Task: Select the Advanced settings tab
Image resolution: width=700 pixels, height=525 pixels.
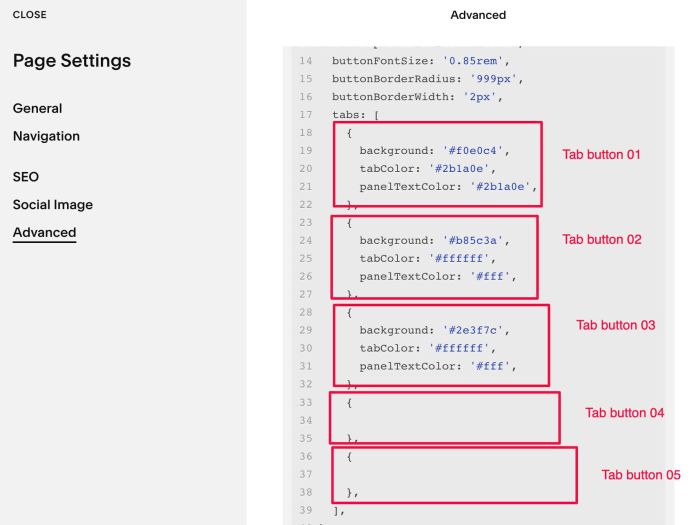Action: pos(45,233)
